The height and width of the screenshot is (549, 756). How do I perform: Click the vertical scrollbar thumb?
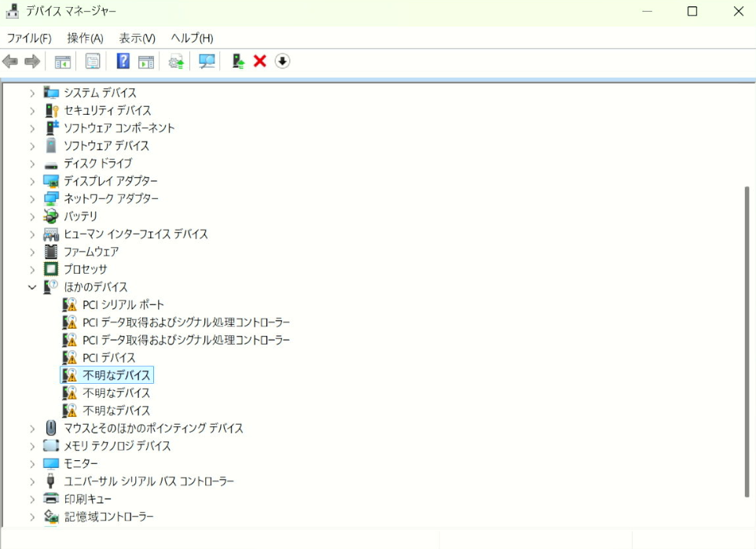click(747, 341)
